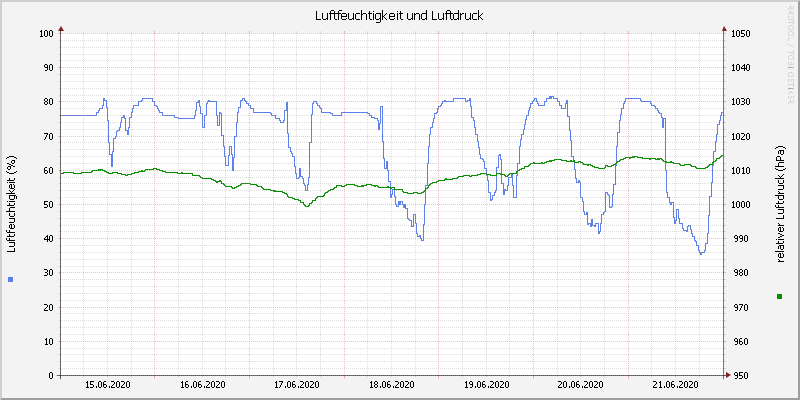Click the red arrow ending the time axis
The image size is (800, 400).
(x=728, y=375)
